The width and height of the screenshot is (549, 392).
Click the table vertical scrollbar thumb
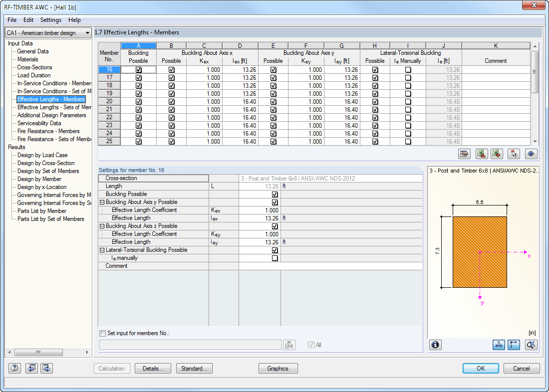[535, 72]
